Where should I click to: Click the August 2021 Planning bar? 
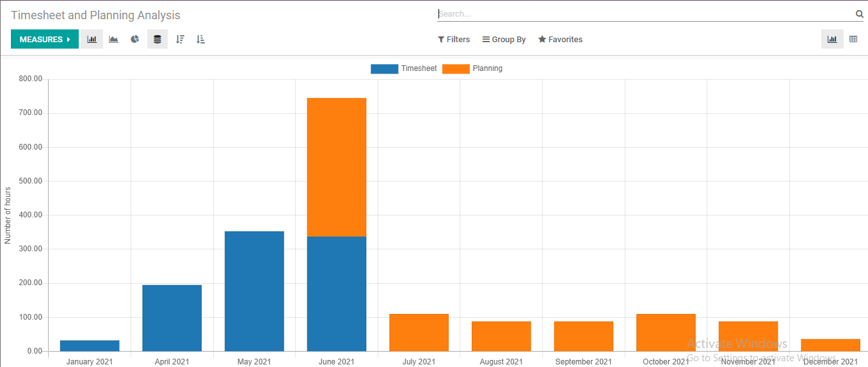[x=501, y=336]
